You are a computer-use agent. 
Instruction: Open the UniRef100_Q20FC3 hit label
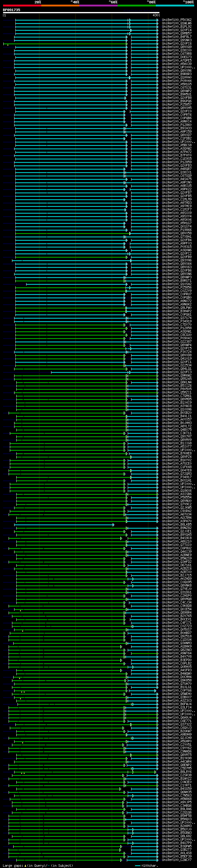coord(176,372)
